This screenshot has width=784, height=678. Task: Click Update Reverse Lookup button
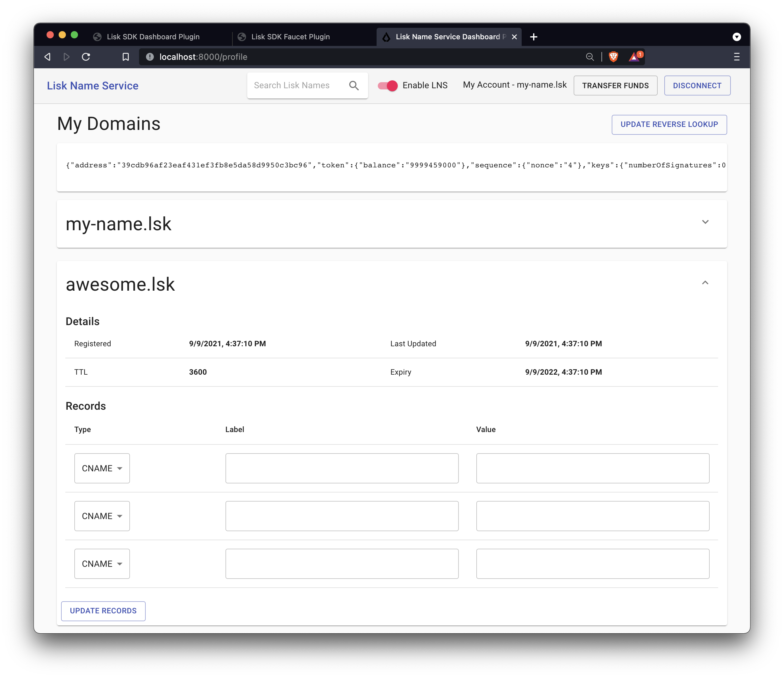(x=669, y=124)
